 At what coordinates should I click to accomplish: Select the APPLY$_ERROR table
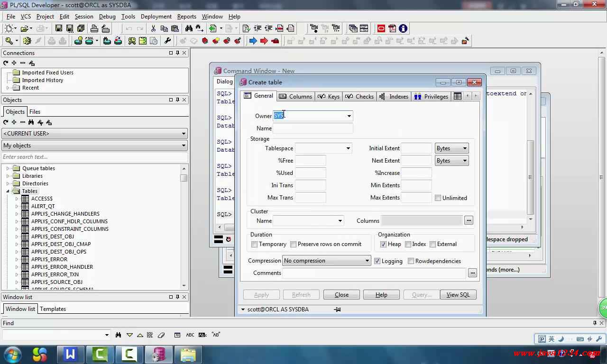(49, 259)
